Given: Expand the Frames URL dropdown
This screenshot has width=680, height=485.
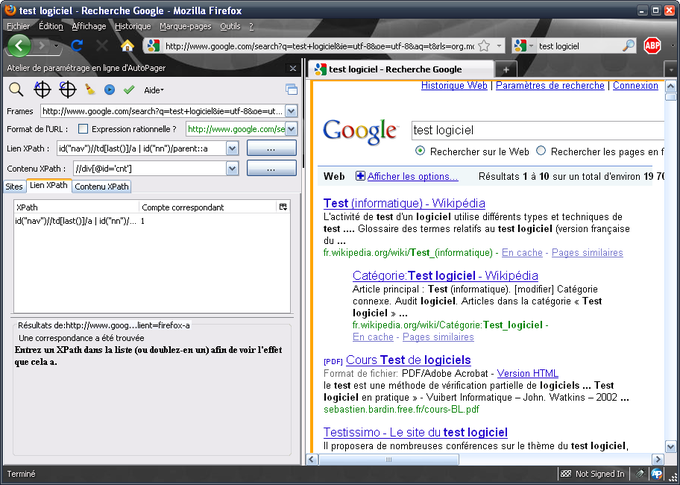Looking at the screenshot, I should (x=291, y=111).
